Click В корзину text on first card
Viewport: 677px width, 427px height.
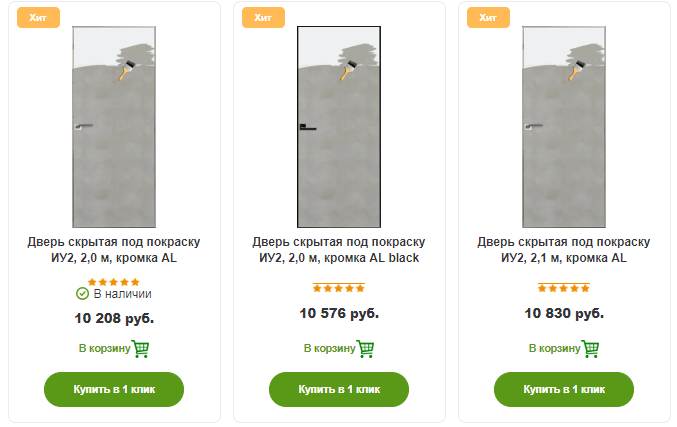[104, 349]
